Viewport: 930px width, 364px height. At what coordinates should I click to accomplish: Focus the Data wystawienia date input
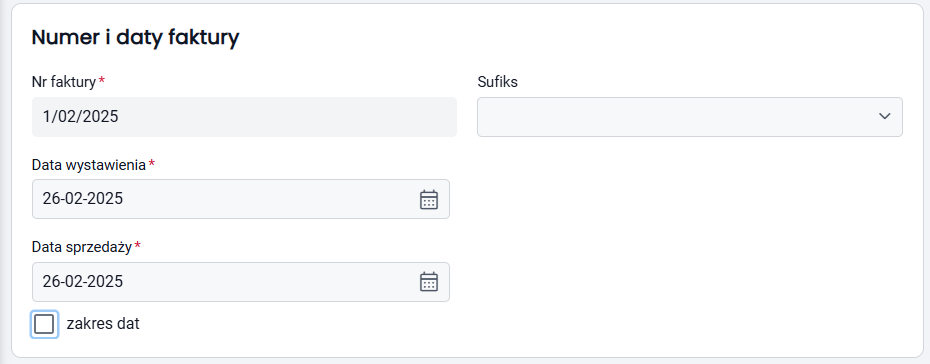click(x=241, y=199)
